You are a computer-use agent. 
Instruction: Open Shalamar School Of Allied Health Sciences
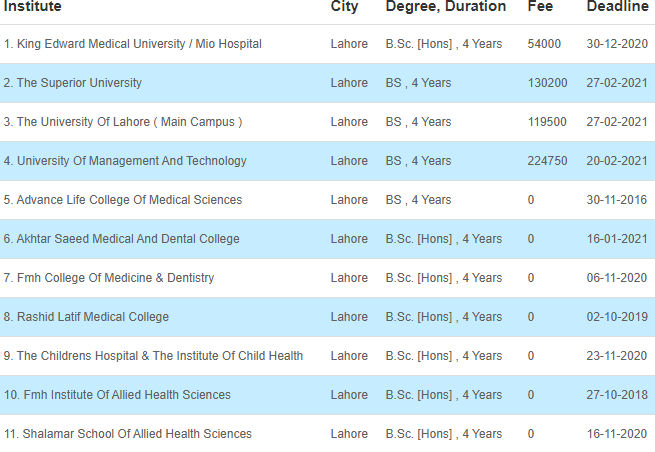pos(128,434)
